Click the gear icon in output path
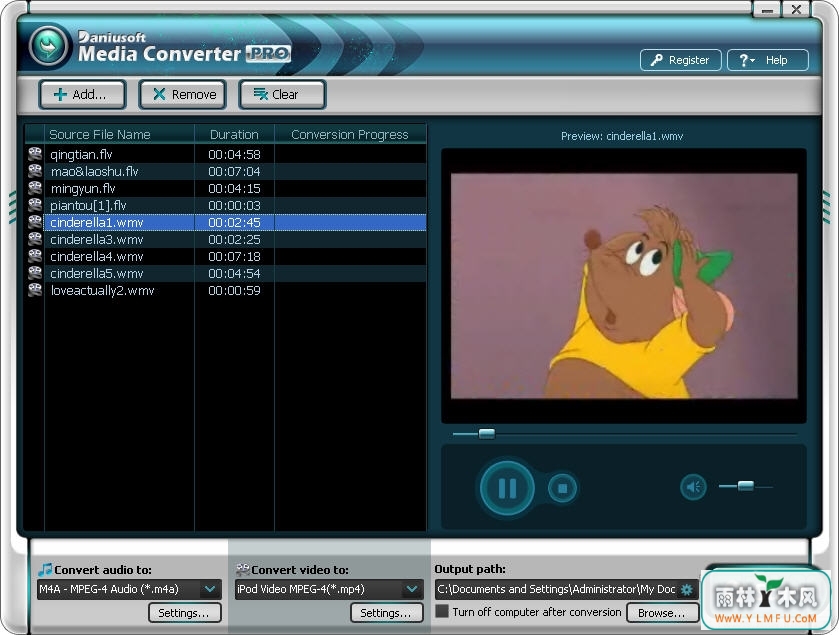 687,590
